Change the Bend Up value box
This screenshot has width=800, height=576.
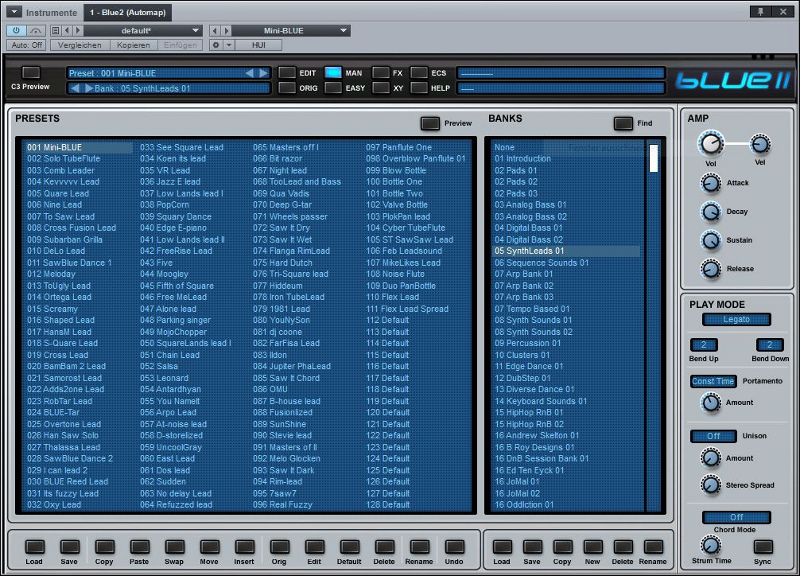[704, 345]
